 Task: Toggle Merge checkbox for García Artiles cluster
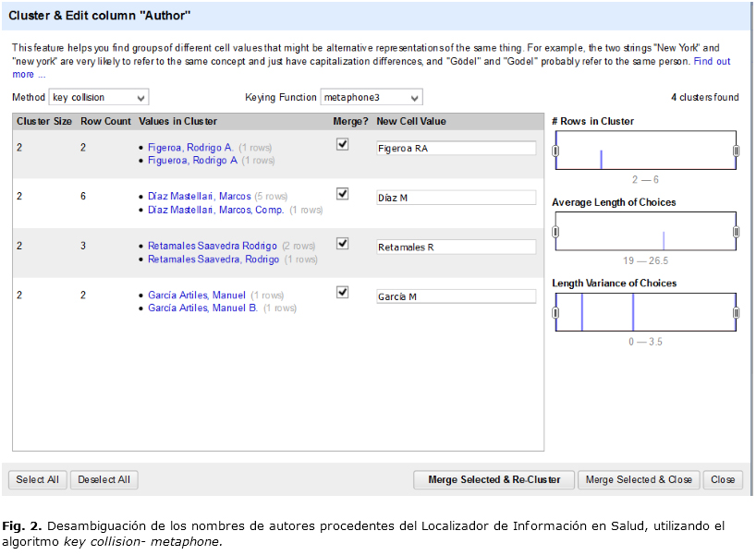[343, 293]
